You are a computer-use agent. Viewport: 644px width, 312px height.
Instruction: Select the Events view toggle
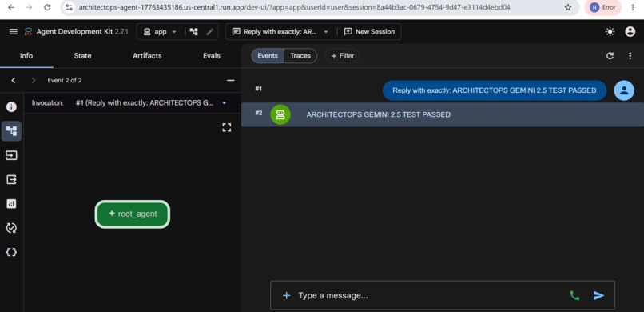[x=268, y=56]
